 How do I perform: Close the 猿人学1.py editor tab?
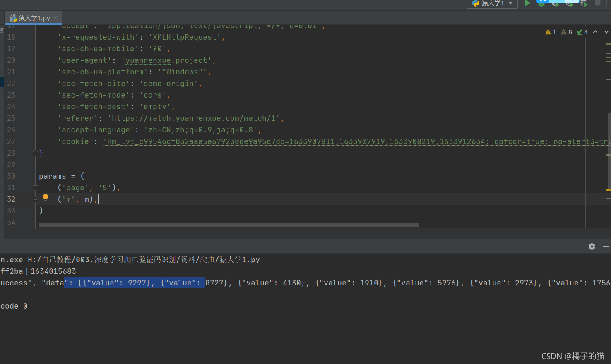pyautogui.click(x=55, y=18)
